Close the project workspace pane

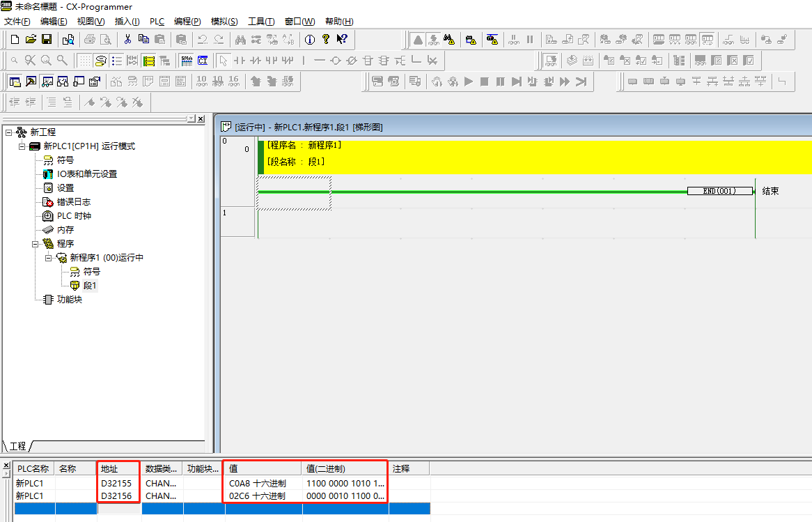[201, 118]
